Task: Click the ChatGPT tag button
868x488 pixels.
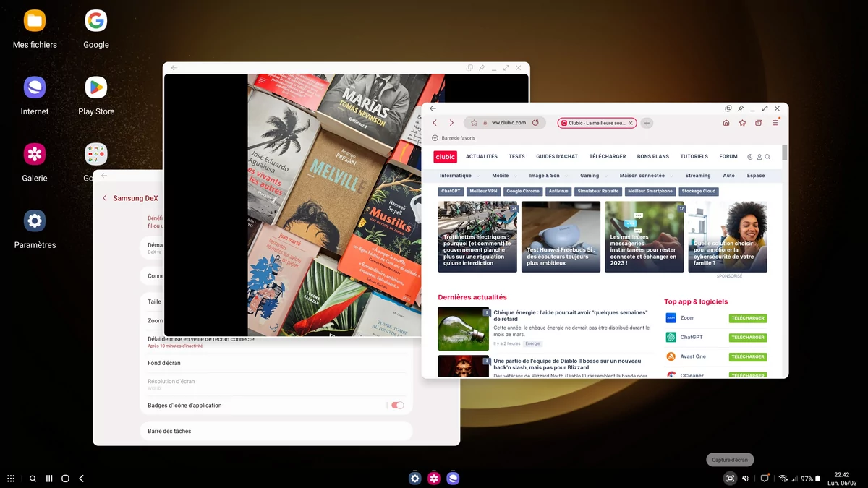Action: tap(451, 192)
